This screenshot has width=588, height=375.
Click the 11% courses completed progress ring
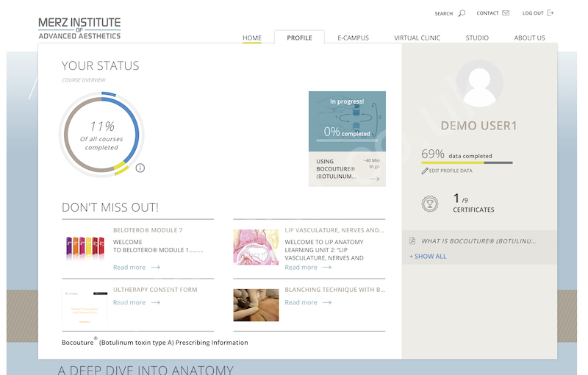101,135
